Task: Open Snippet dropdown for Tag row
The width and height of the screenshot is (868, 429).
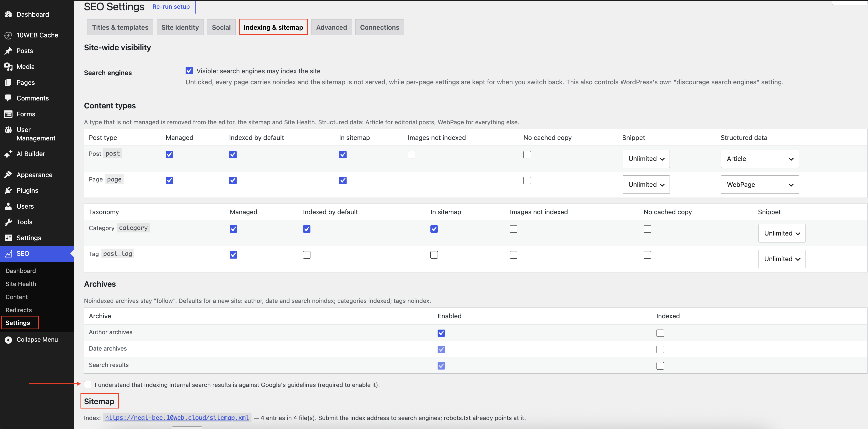Action: coord(782,259)
